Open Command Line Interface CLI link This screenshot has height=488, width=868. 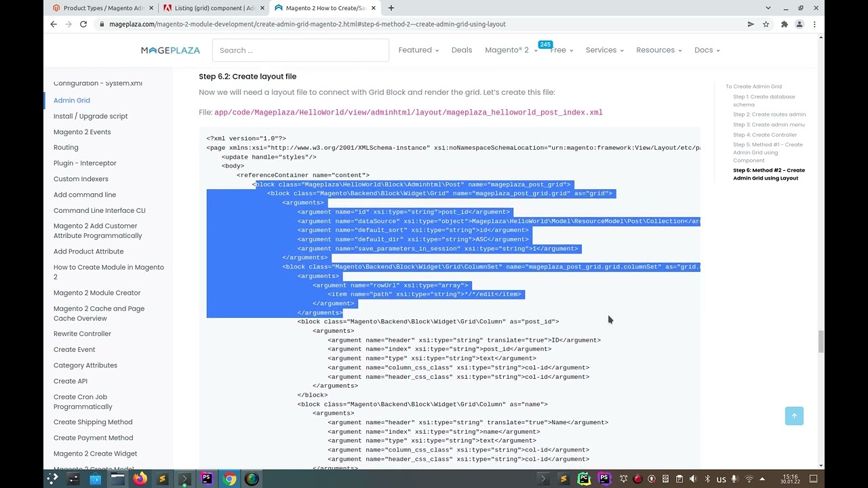[99, 211]
